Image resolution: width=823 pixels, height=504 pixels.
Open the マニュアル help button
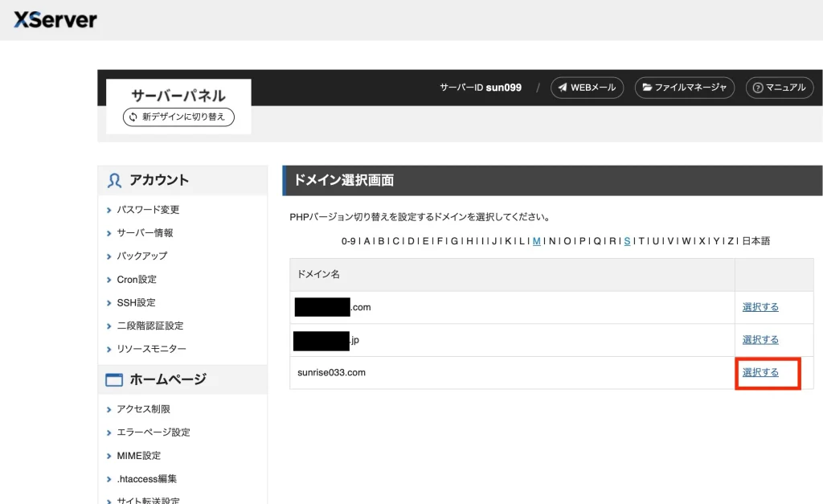pyautogui.click(x=780, y=88)
